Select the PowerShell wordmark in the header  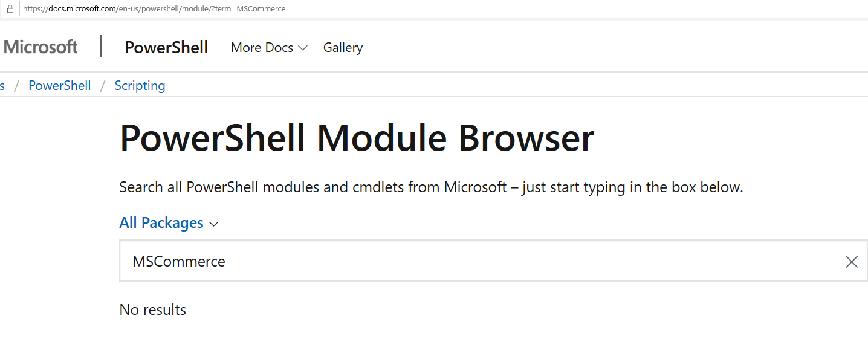coord(166,47)
